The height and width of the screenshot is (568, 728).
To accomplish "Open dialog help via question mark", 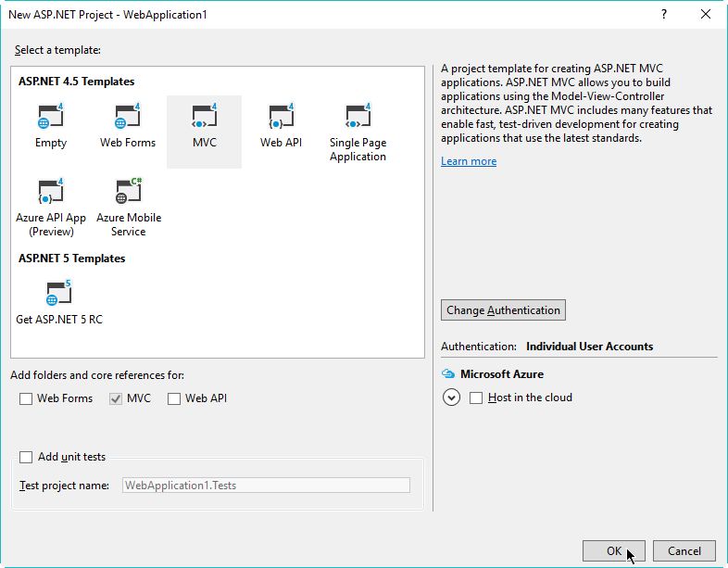I will [x=664, y=15].
